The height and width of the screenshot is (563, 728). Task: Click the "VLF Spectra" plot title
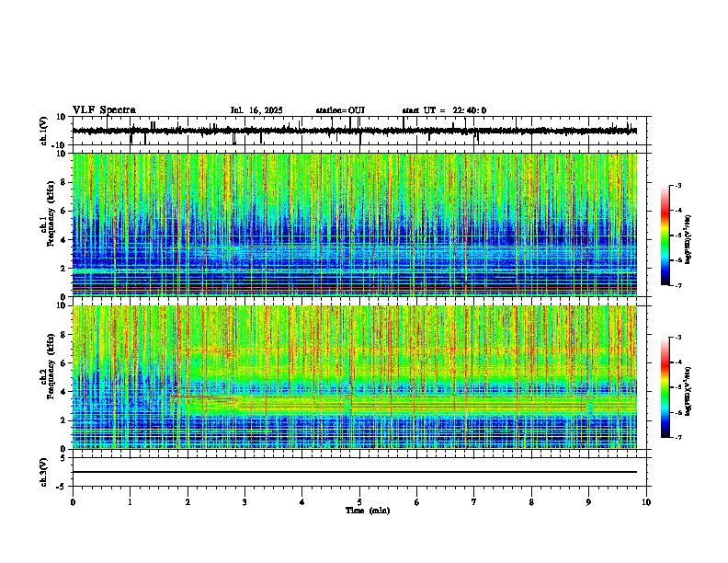point(104,110)
